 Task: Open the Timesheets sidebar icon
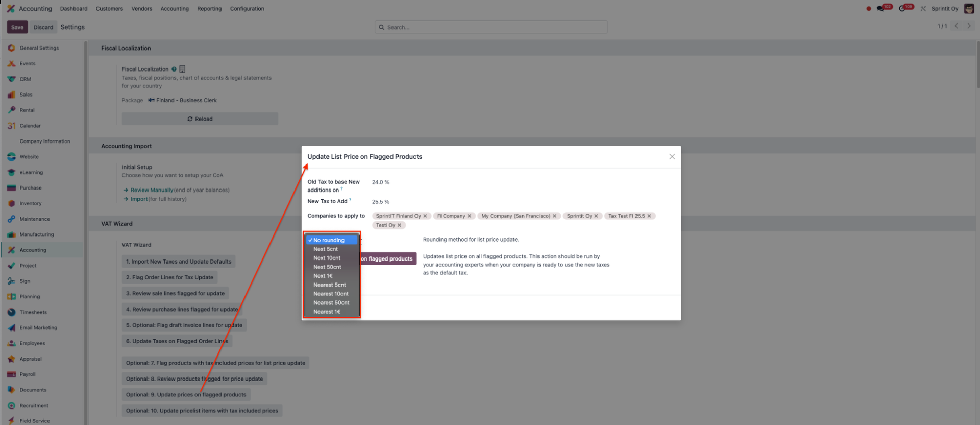pos(11,312)
